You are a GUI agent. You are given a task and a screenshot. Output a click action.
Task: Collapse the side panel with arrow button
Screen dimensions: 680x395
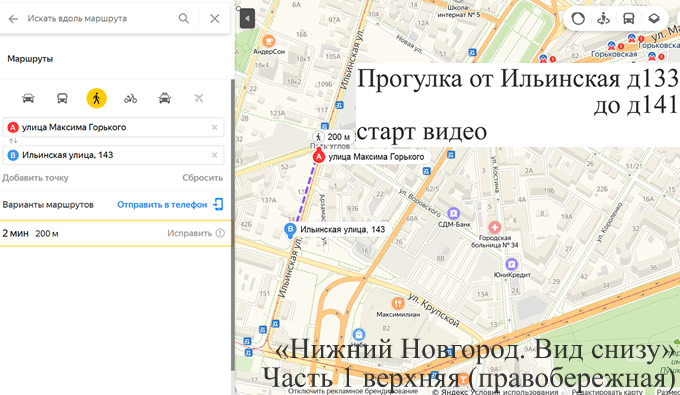coord(247,19)
